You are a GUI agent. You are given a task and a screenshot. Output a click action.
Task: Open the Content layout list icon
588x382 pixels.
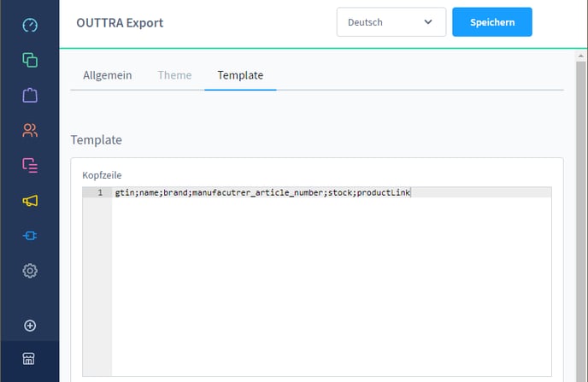pyautogui.click(x=30, y=165)
